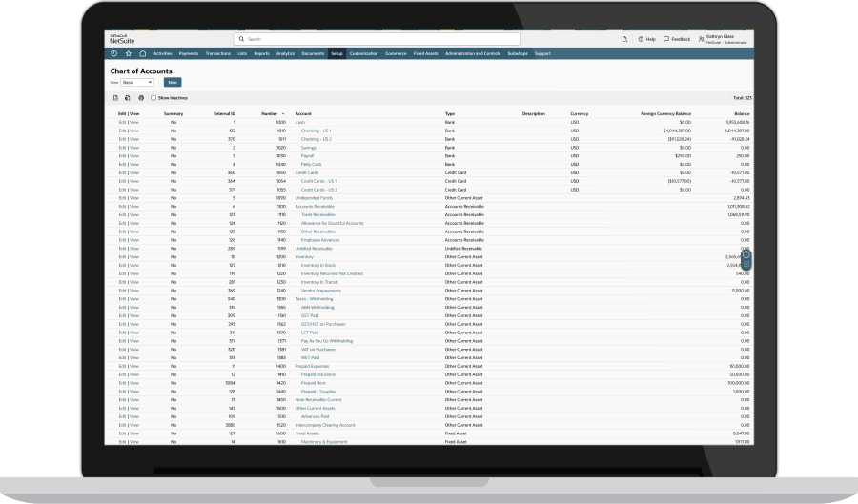Click the second export icon in list toolbar
Image resolution: width=858 pixels, height=504 pixels.
coord(128,98)
